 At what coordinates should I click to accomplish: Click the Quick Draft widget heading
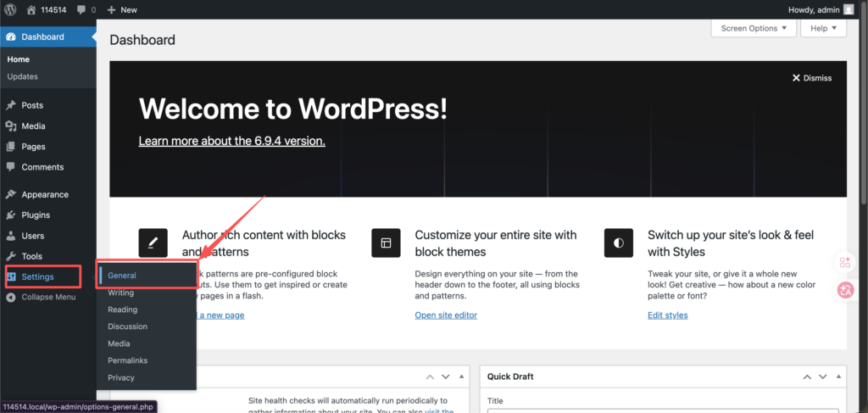(x=510, y=377)
